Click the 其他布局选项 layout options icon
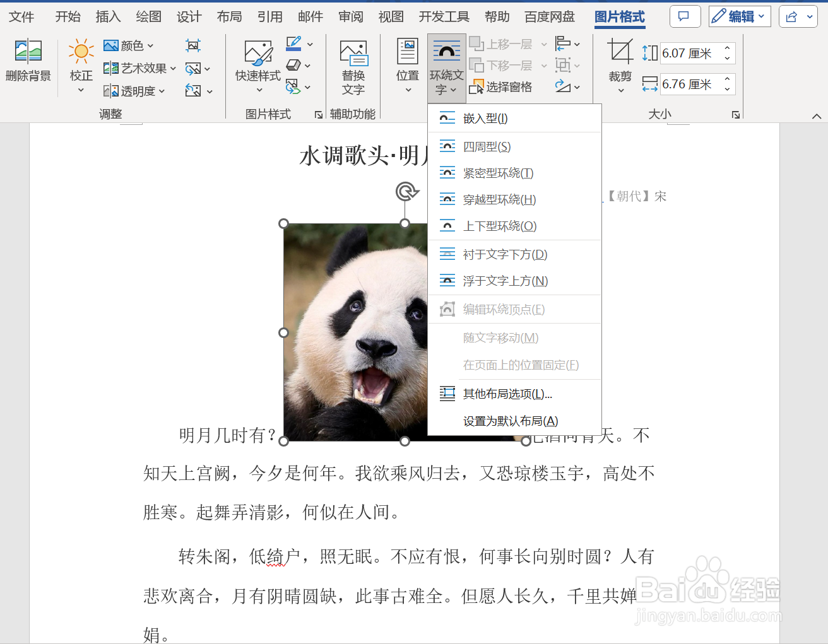Image resolution: width=828 pixels, height=644 pixels. tap(447, 394)
